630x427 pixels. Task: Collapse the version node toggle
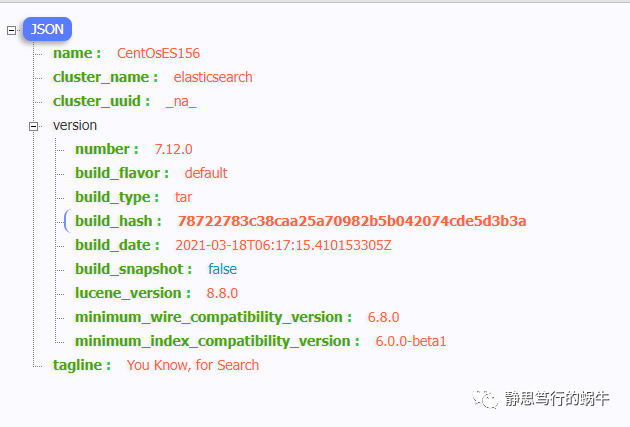point(34,126)
